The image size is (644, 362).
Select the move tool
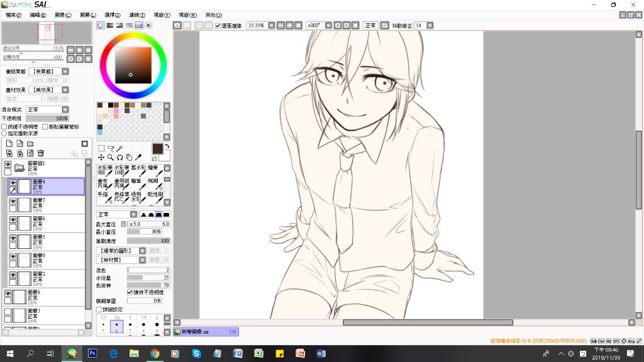(101, 158)
